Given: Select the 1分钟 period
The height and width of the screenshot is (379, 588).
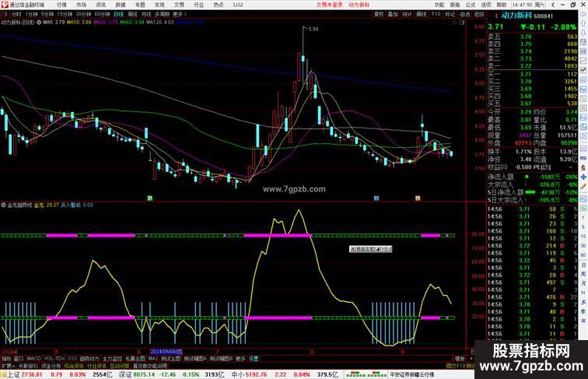Looking at the screenshot, I should (31, 14).
